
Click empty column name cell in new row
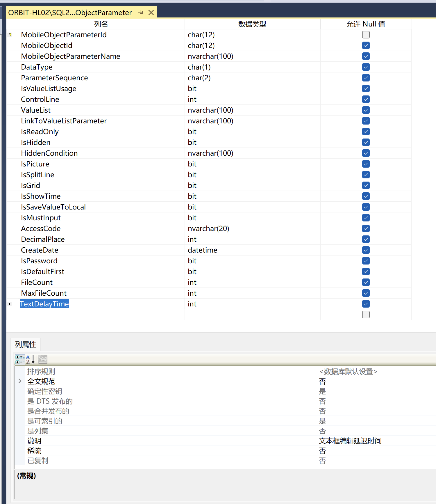point(101,315)
